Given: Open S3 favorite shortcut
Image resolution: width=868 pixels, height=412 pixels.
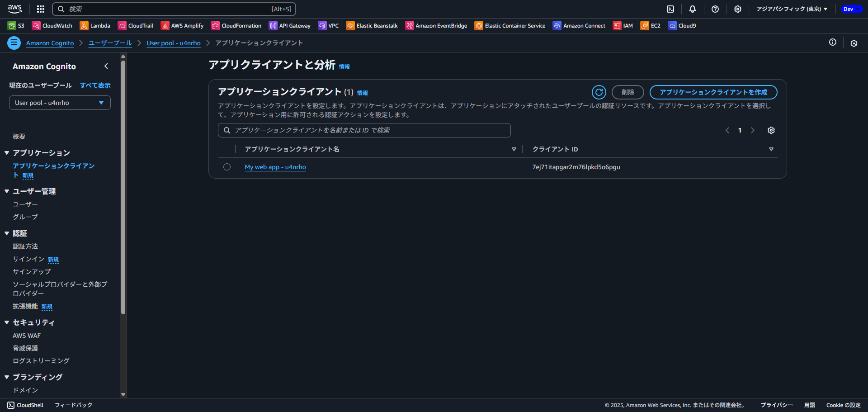Looking at the screenshot, I should click(x=16, y=26).
